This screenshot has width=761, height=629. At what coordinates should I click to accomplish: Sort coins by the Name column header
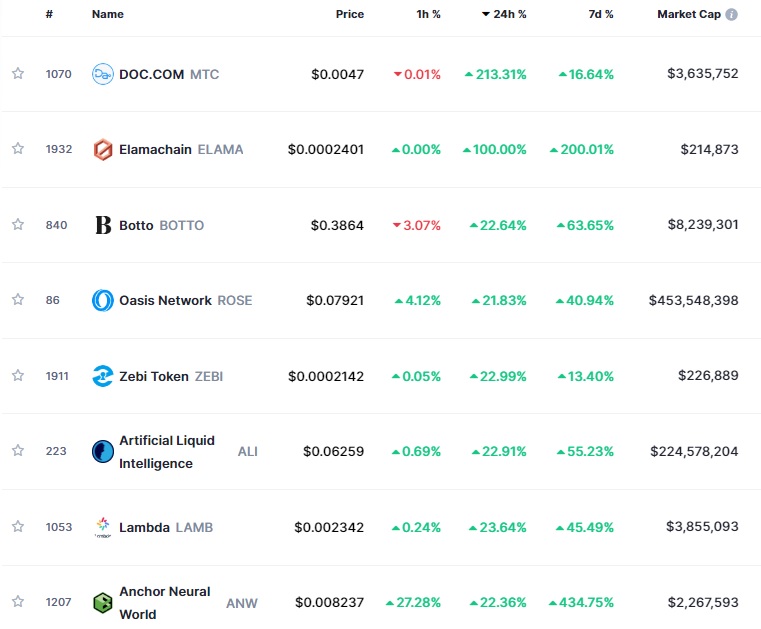pos(108,15)
